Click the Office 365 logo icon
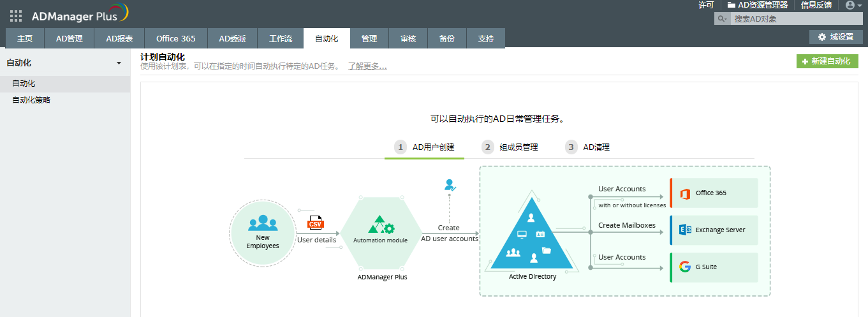868x317 pixels. click(686, 193)
